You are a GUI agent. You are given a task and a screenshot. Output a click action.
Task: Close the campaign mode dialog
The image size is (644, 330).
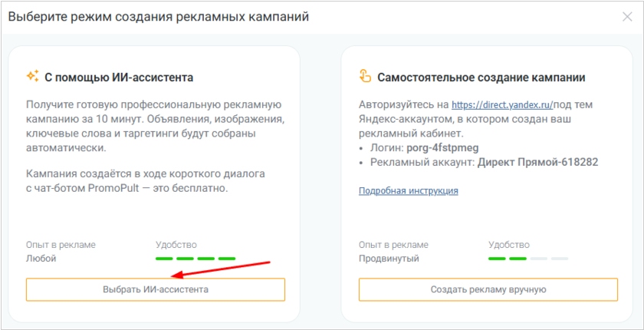[627, 17]
